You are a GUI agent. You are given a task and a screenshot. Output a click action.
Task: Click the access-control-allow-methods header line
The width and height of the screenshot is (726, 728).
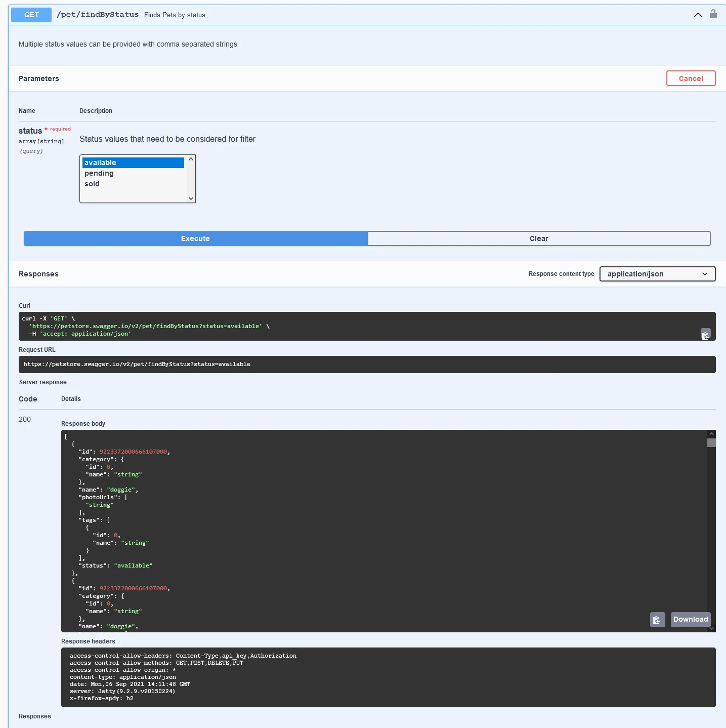(156, 663)
